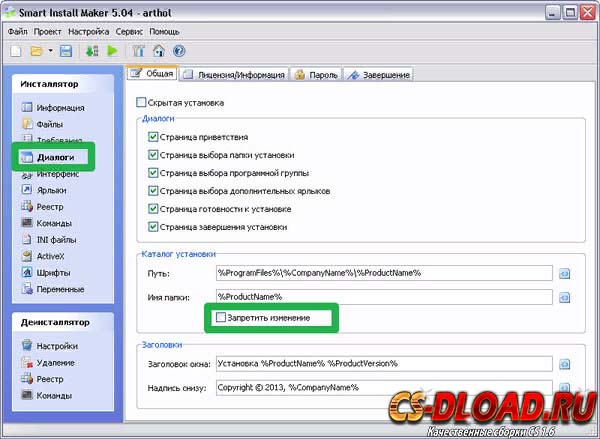
Task: Switch to the Лицензия/Информация tab
Action: pos(234,75)
